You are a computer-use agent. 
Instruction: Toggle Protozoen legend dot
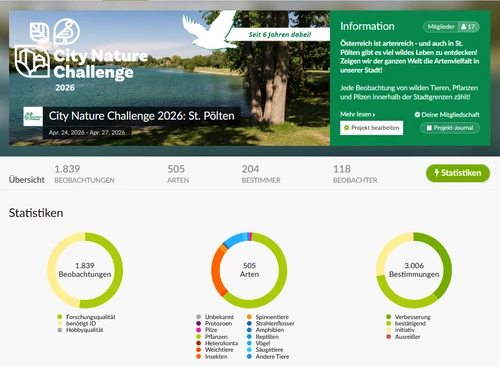tap(199, 323)
